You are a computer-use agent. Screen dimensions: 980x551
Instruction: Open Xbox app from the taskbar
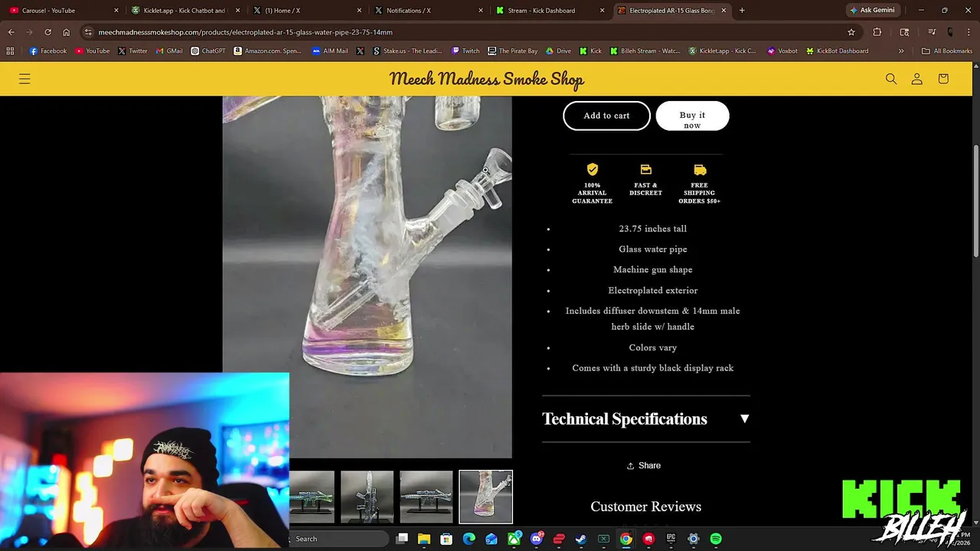[x=514, y=539]
